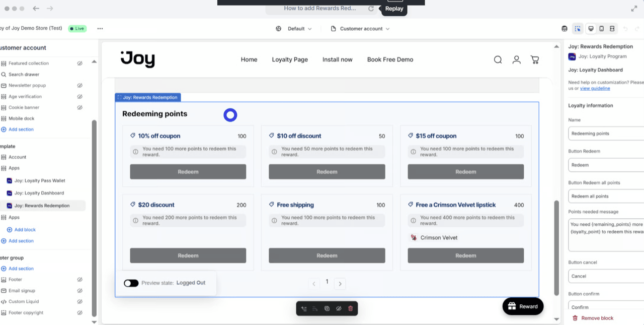The height and width of the screenshot is (325, 644).
Task: Delete block using red trash icon in floating toolbar
Action: pyautogui.click(x=351, y=308)
